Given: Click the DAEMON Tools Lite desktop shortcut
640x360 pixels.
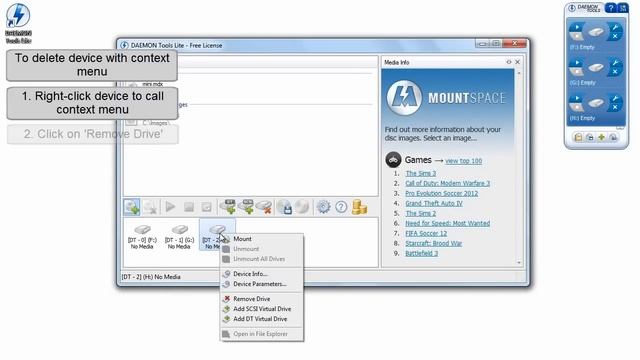Looking at the screenshot, I should click(18, 23).
